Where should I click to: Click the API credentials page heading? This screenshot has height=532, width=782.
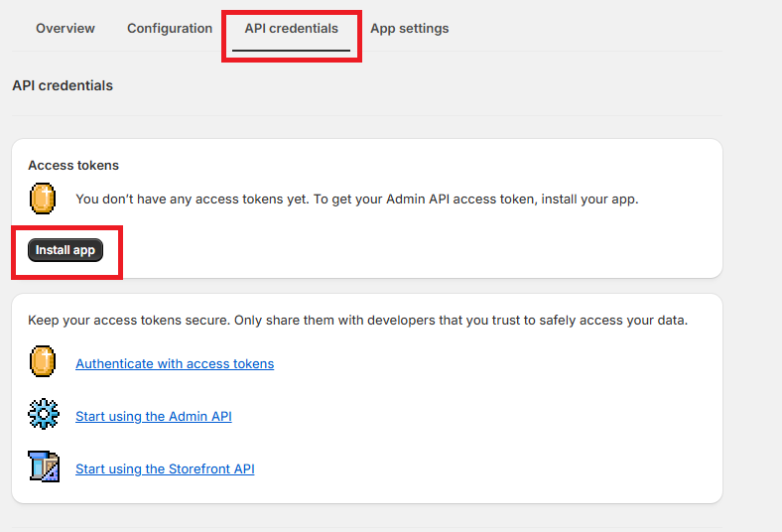click(63, 86)
